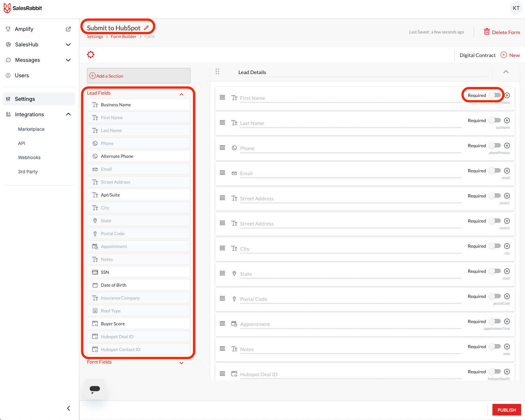Click the drag handle of the First Name row
This screenshot has width=525, height=420.
point(222,97)
